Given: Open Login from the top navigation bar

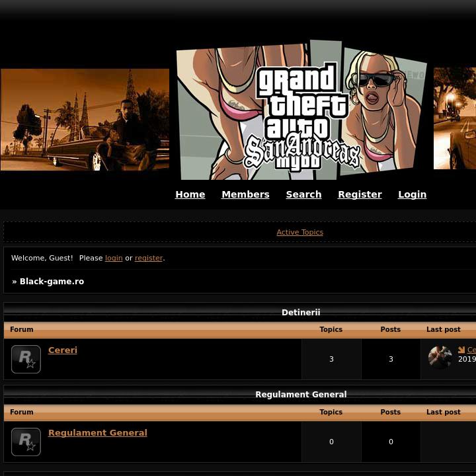Looking at the screenshot, I should point(412,194).
